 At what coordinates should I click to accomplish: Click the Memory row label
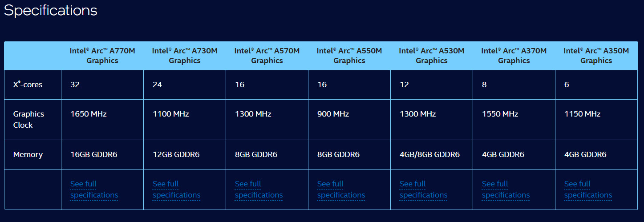point(28,155)
